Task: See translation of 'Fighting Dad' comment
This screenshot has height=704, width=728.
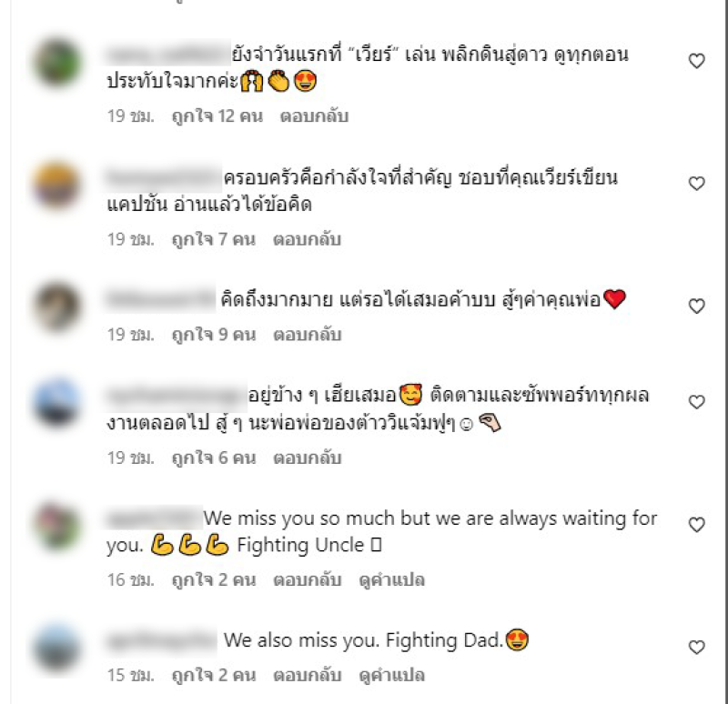Action: tap(392, 675)
